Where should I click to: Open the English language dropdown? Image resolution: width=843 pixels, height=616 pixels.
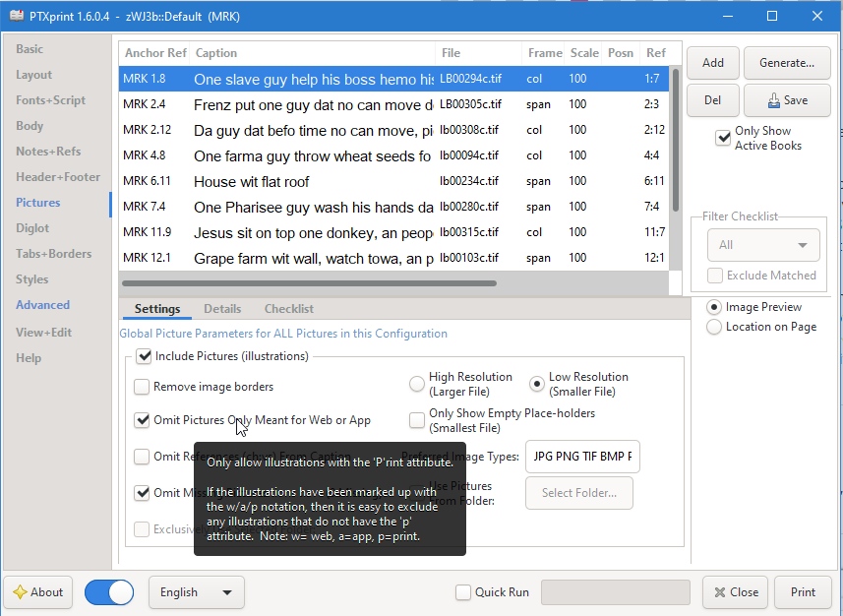pyautogui.click(x=197, y=592)
